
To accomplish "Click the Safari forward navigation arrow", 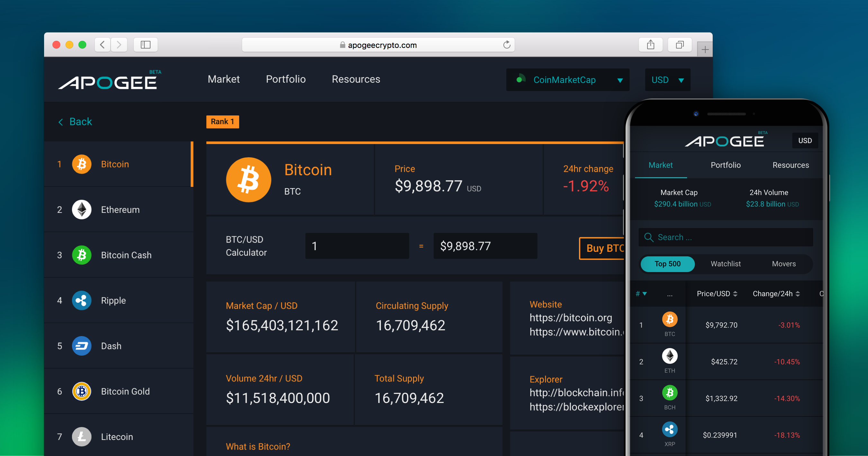I will (119, 45).
